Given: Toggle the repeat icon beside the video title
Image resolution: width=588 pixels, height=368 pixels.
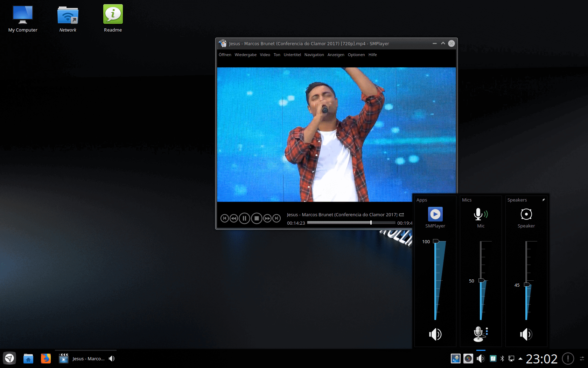Looking at the screenshot, I should coord(401,215).
